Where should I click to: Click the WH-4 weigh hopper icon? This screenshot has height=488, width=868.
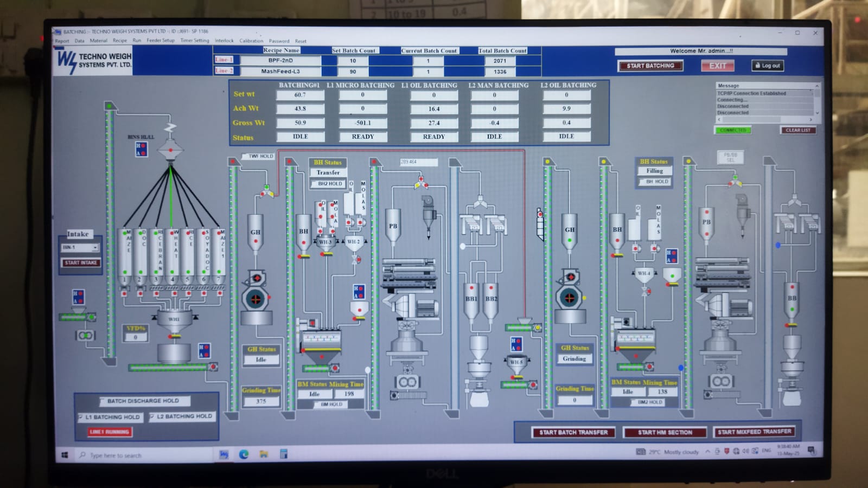coord(644,273)
